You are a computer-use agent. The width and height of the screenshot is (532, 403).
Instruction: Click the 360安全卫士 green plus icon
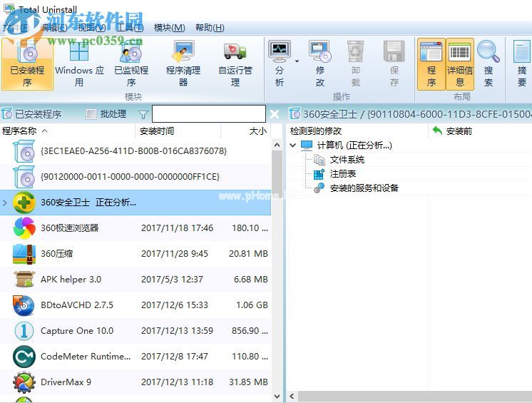[24, 203]
